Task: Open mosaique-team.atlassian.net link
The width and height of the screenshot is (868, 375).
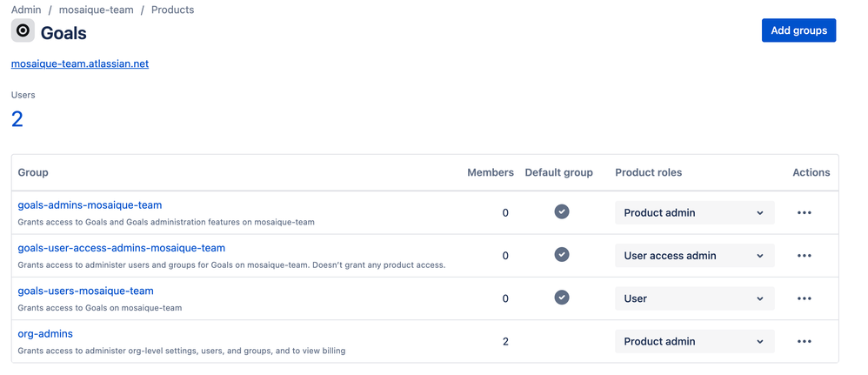Action: click(80, 64)
